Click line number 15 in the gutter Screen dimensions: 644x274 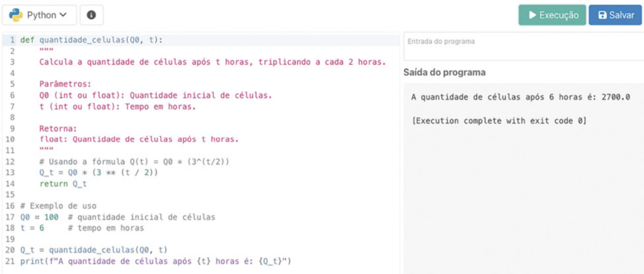click(10, 195)
